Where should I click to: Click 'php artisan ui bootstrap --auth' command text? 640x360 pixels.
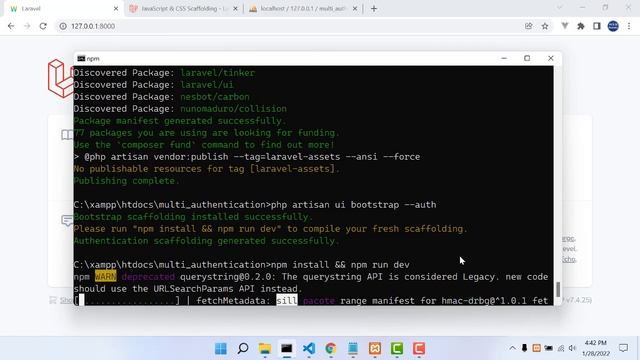tap(353, 205)
